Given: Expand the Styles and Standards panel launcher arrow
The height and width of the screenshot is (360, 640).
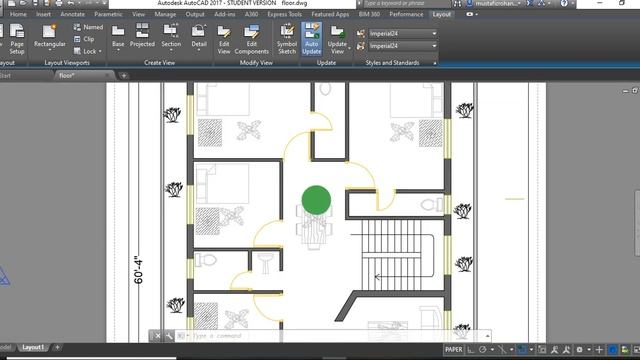Looking at the screenshot, I should [x=435, y=63].
